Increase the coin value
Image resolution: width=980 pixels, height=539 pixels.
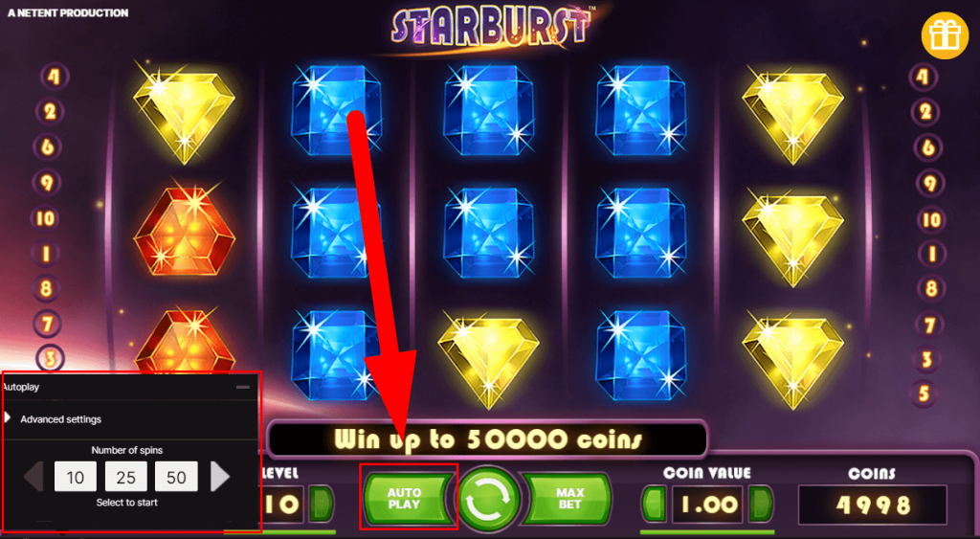761,504
